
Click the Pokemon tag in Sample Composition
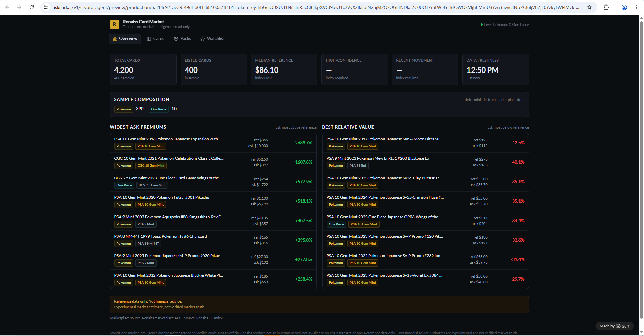pos(124,109)
